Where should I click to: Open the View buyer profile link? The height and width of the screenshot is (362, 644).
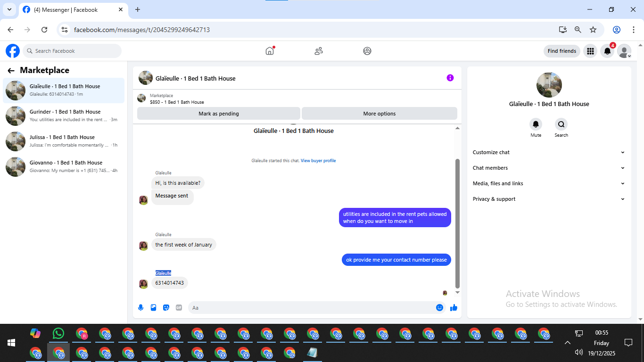pyautogui.click(x=318, y=161)
